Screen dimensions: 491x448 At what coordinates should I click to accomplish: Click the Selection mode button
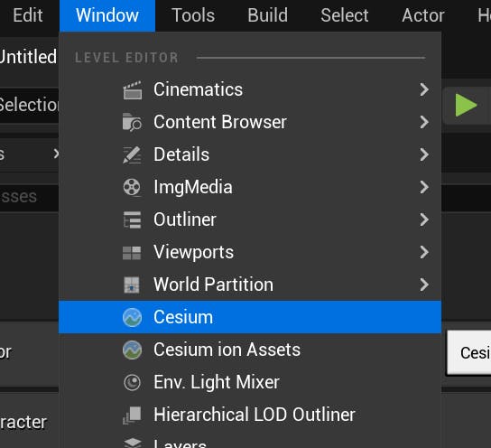tap(29, 105)
